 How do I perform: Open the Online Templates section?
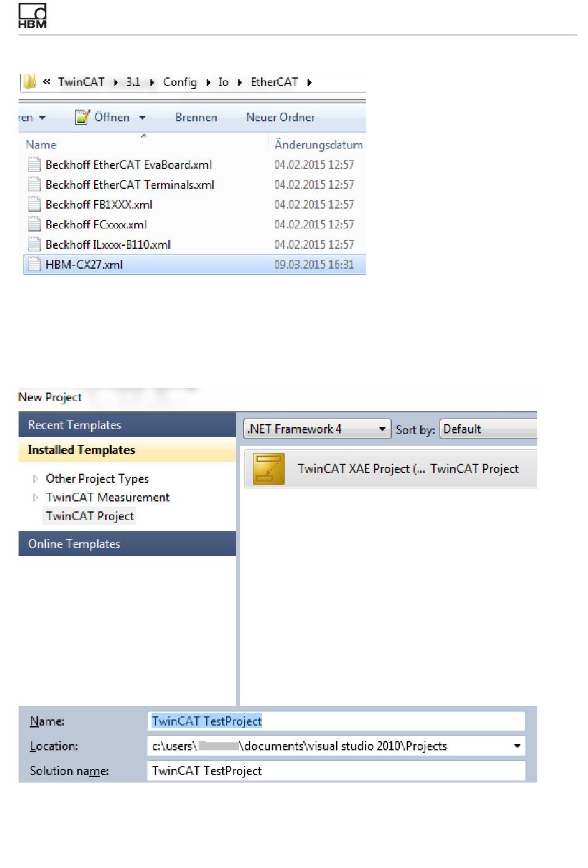[127, 544]
